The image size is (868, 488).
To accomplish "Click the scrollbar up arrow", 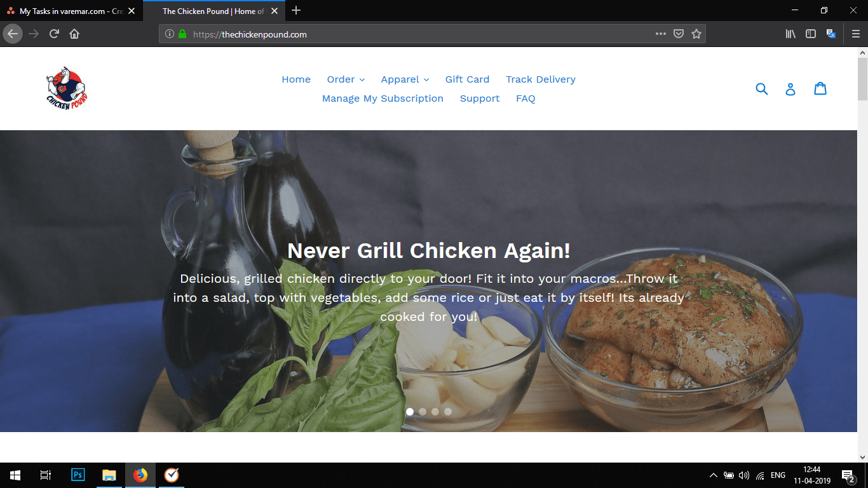I will pyautogui.click(x=862, y=52).
